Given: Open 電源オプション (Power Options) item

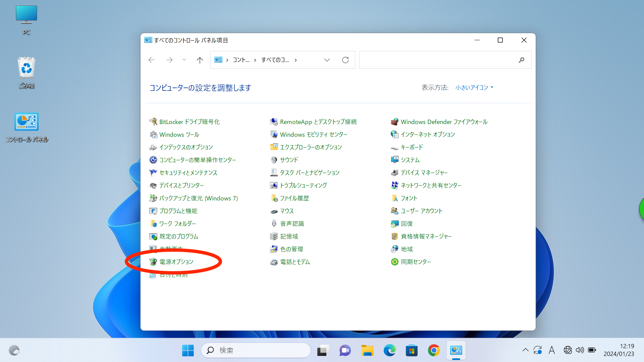Looking at the screenshot, I should tap(176, 262).
